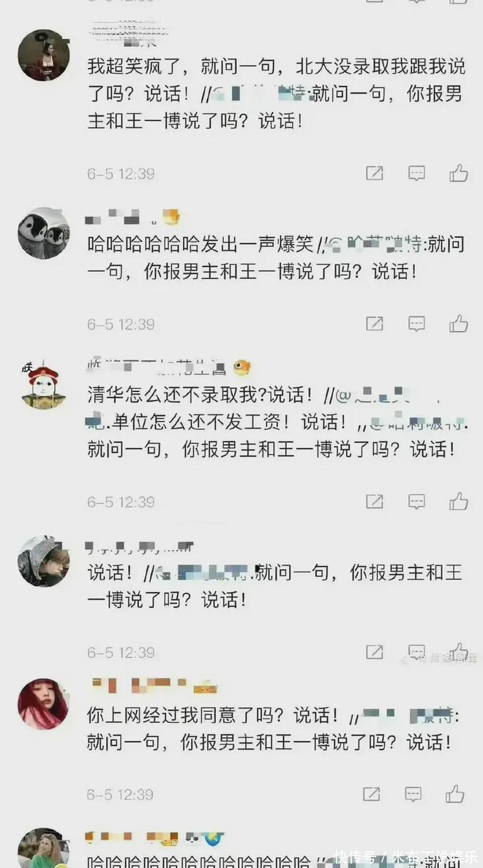The width and height of the screenshot is (483, 868).
Task: Open the penguin avatar profile
Action: click(44, 233)
